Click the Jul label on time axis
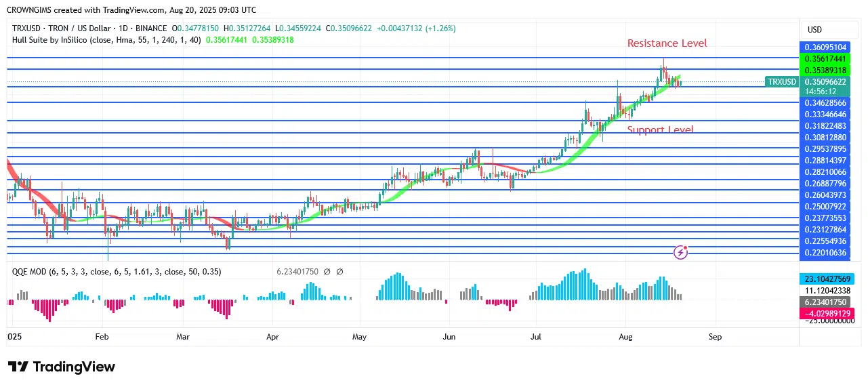This screenshot has width=868, height=387. (x=535, y=336)
